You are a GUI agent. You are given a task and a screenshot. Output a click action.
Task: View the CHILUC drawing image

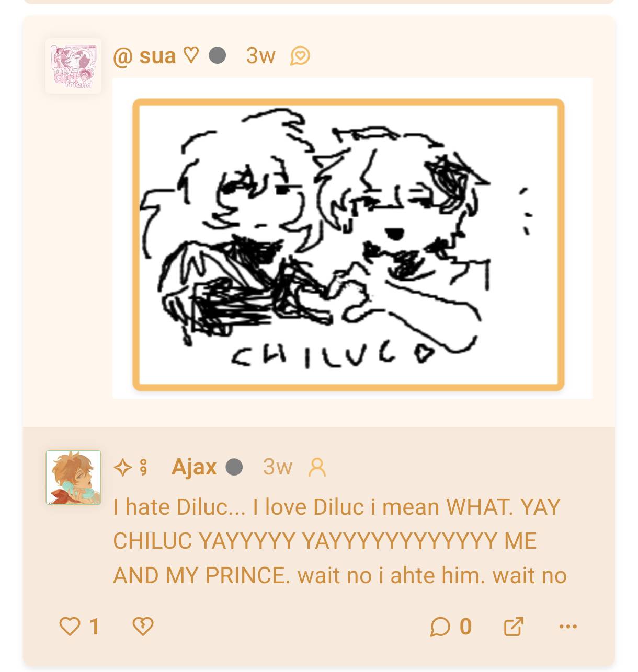[352, 238]
